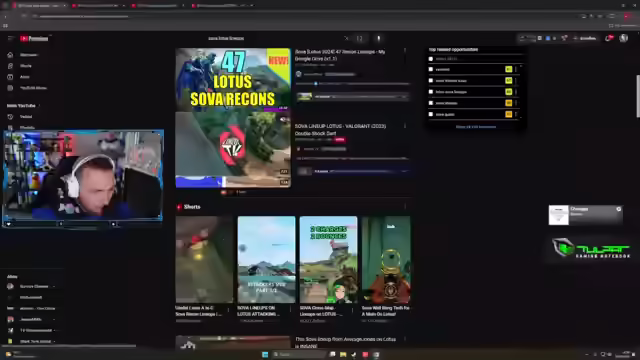640x360 pixels.
Task: Click the YouTube Premium logo
Action: (x=34, y=38)
